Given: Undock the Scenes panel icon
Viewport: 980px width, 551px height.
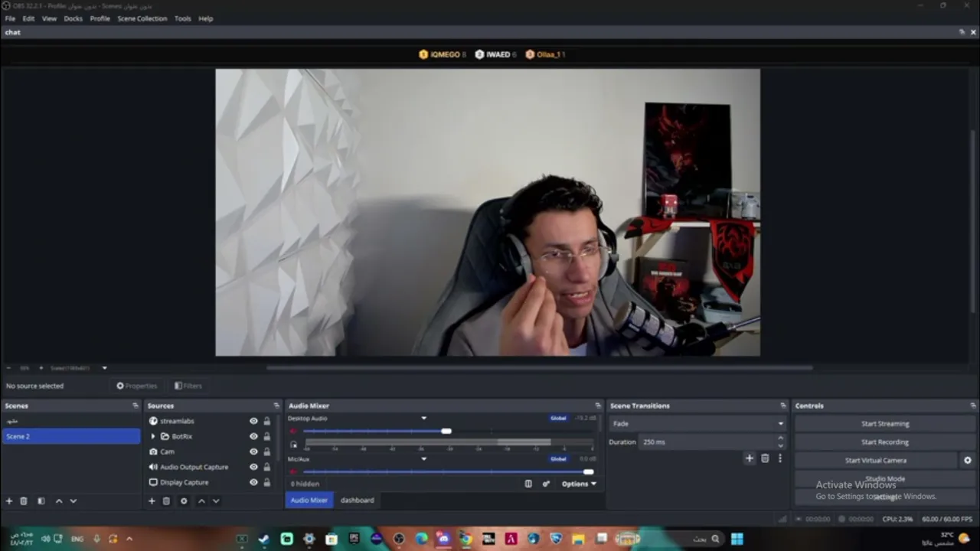Looking at the screenshot, I should pos(136,406).
